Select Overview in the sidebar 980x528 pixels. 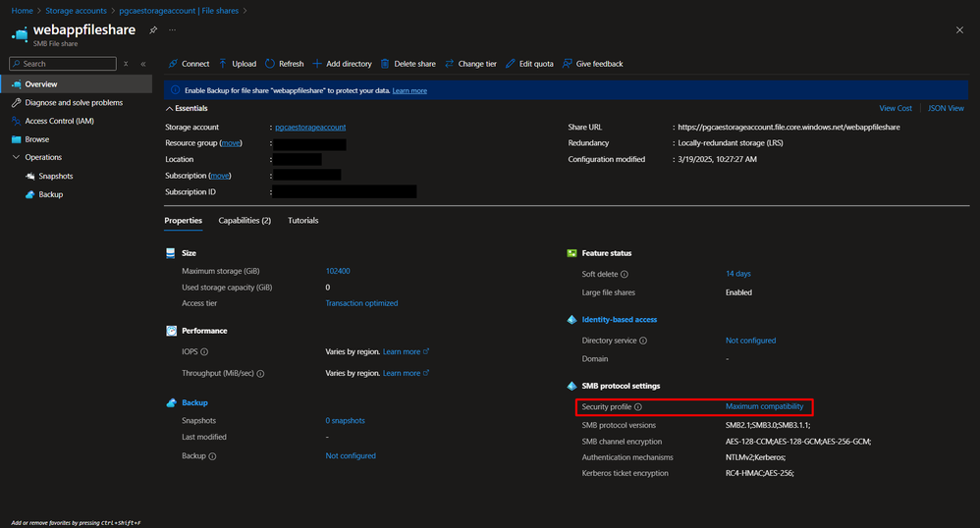click(76, 83)
